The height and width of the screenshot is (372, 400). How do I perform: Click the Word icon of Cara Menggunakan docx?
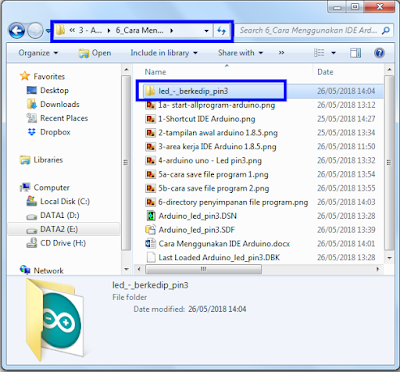click(151, 244)
